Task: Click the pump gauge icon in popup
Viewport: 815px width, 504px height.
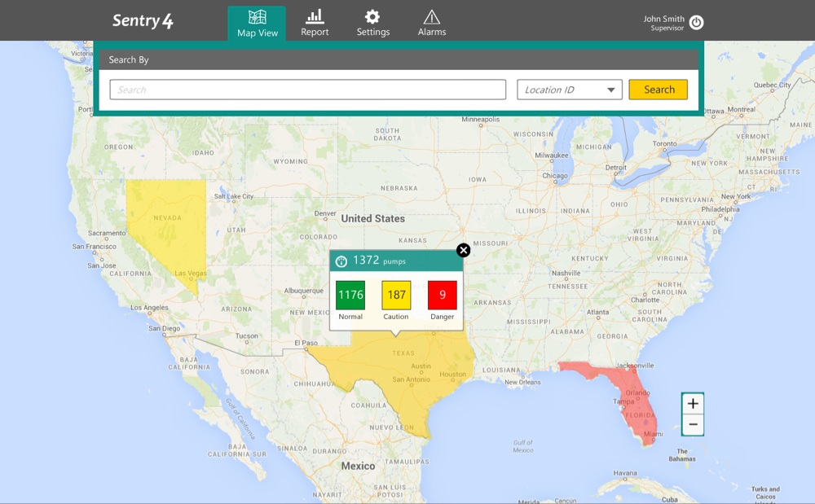Action: pyautogui.click(x=341, y=261)
